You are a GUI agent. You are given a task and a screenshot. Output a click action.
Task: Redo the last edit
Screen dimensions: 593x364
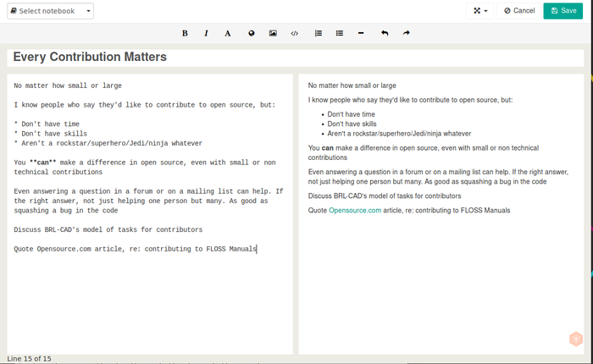pyautogui.click(x=406, y=33)
